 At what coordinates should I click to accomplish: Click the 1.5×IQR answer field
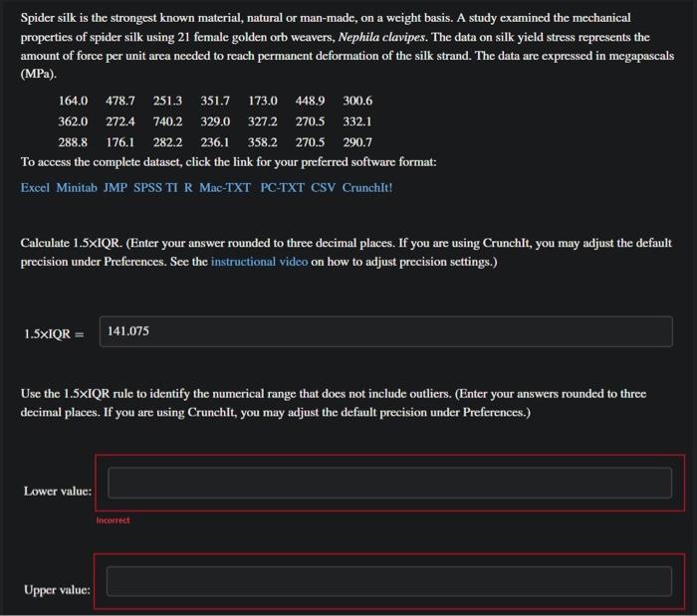pyautogui.click(x=386, y=331)
